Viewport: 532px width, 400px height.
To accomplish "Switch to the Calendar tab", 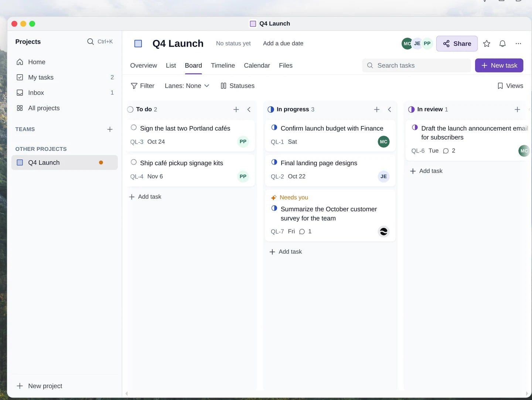I will pos(257,65).
